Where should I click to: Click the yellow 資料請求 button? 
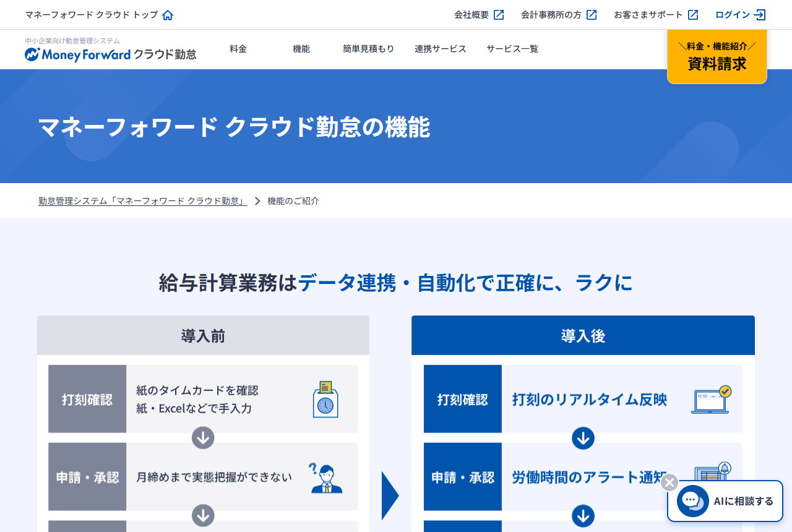(x=717, y=56)
